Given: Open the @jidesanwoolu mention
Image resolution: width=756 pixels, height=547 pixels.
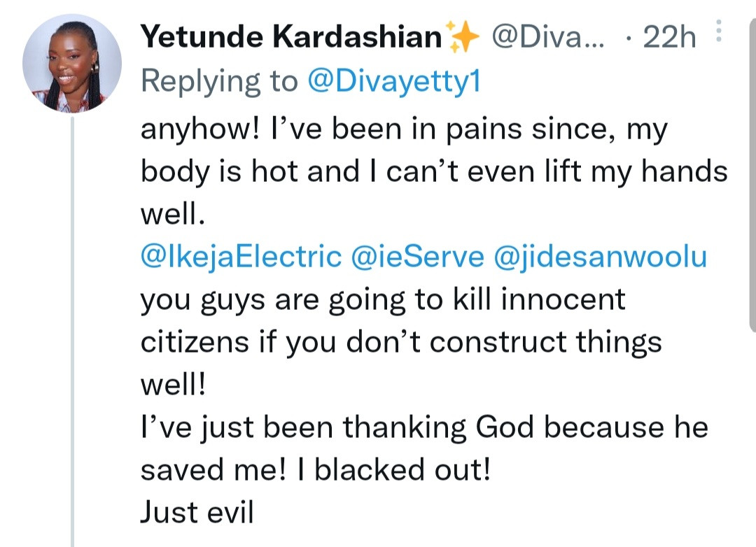Looking at the screenshot, I should (601, 257).
